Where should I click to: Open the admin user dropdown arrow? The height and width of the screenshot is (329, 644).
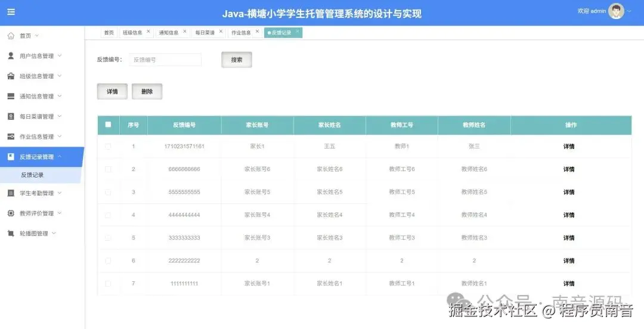point(629,11)
